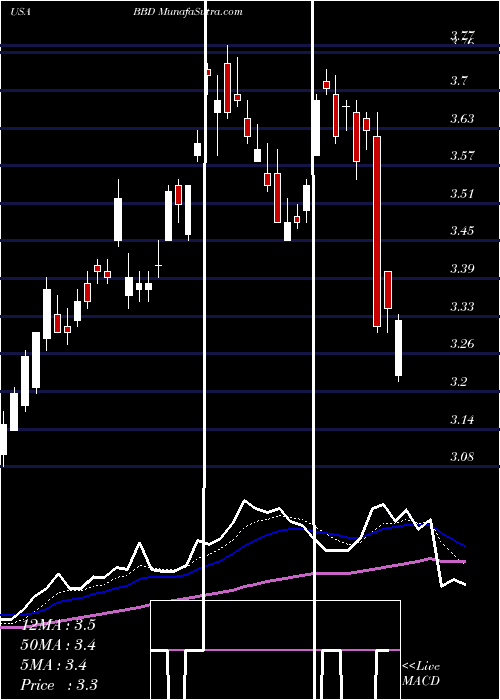Viewport: 500px width, 700px height.
Task: Click the 3.33 price axis label
Action: point(462,306)
